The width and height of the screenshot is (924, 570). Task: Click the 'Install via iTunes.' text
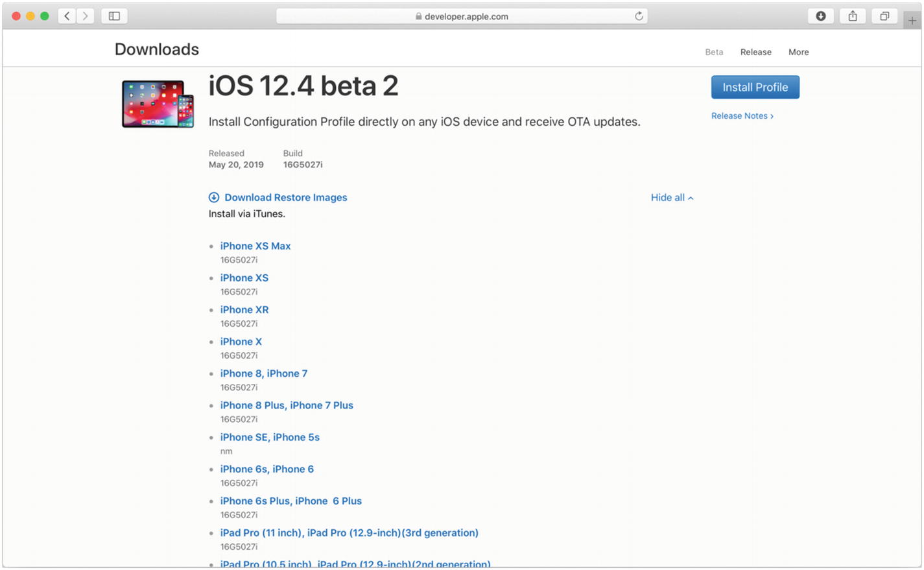(247, 214)
